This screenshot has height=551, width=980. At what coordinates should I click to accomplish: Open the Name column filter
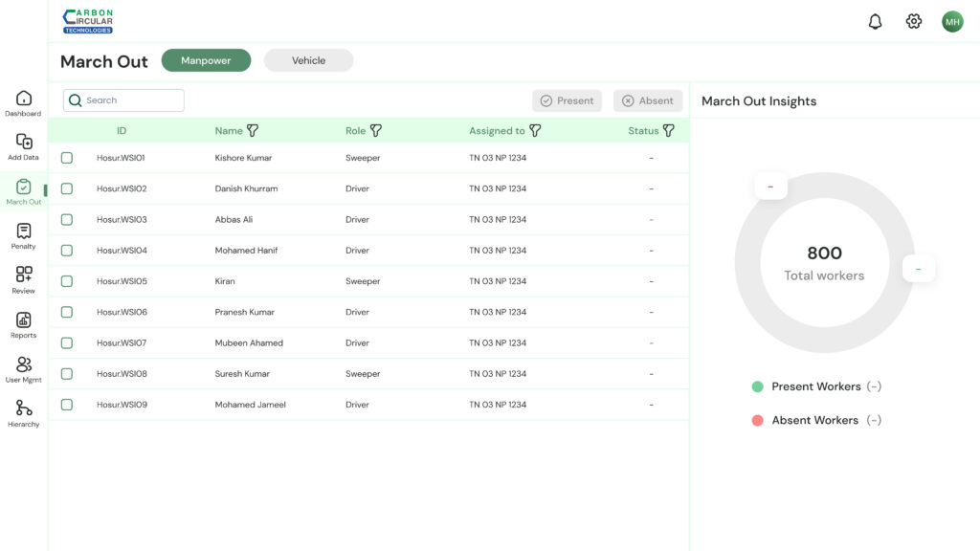pyautogui.click(x=253, y=131)
